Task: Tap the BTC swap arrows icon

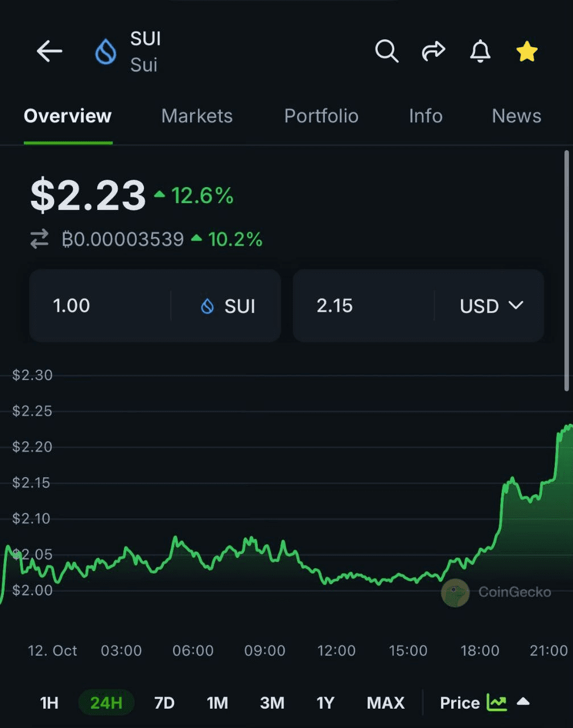Action: (39, 239)
